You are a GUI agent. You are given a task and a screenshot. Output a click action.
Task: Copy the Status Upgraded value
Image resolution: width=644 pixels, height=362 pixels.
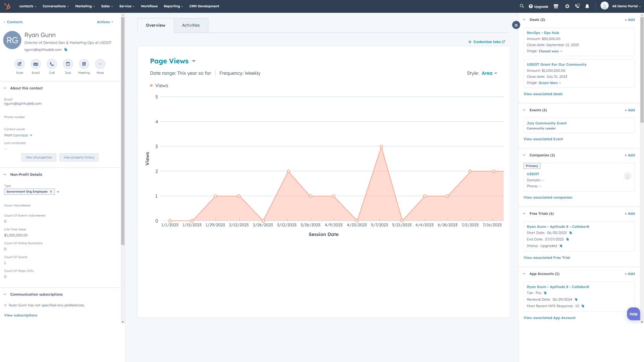pyautogui.click(x=561, y=246)
